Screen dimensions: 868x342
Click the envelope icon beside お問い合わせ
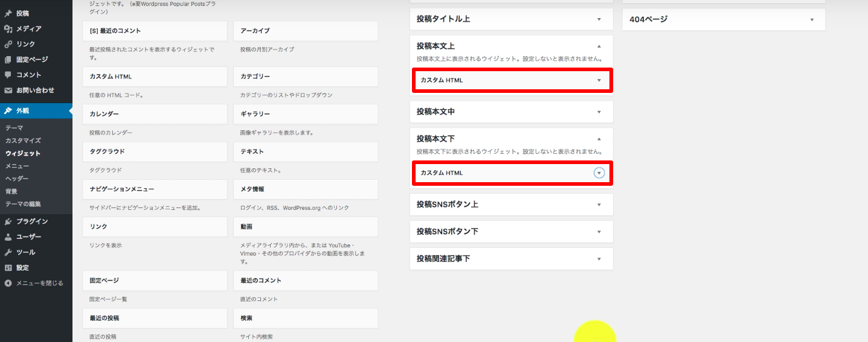8,90
